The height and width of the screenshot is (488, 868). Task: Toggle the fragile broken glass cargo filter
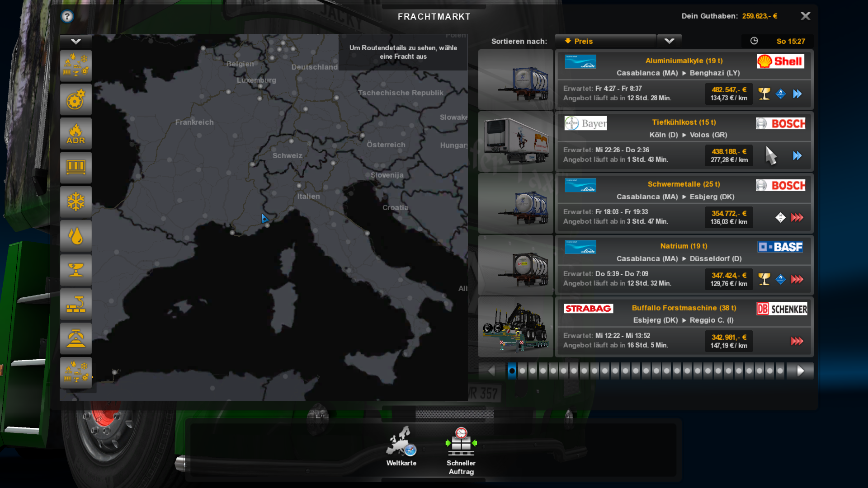pyautogui.click(x=76, y=270)
